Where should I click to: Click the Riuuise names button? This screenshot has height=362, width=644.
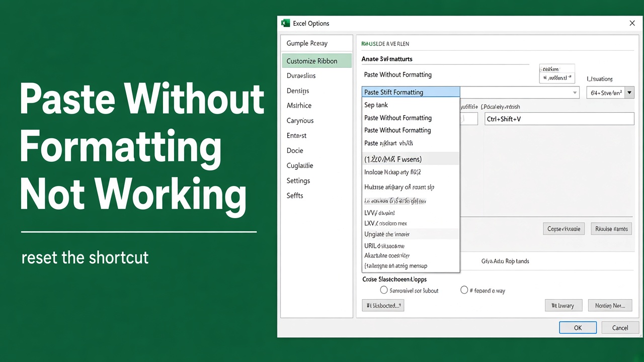click(611, 229)
